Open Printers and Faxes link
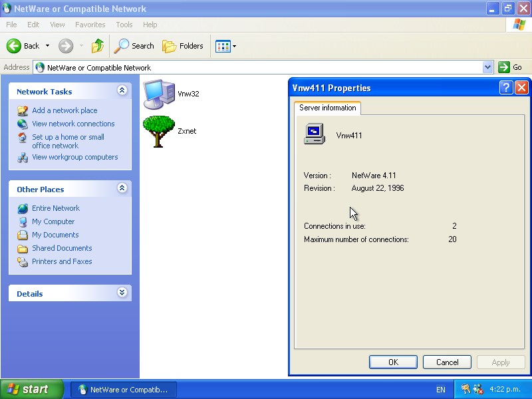Image resolution: width=532 pixels, height=399 pixels. [x=62, y=261]
